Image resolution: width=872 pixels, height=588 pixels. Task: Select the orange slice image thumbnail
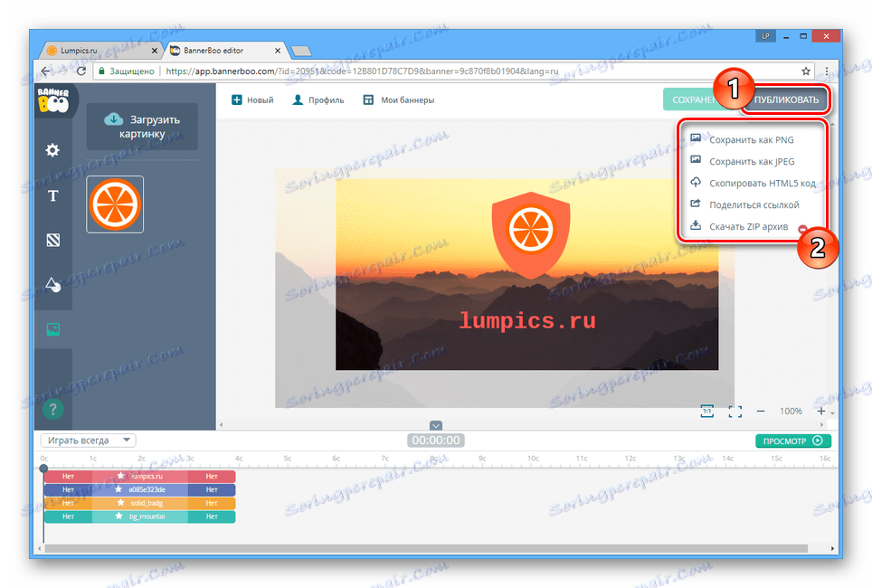[x=115, y=204]
